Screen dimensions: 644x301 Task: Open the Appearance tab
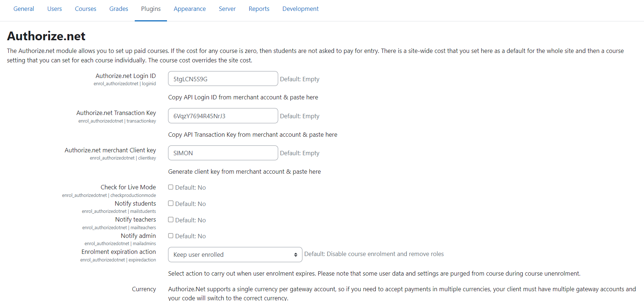[190, 9]
